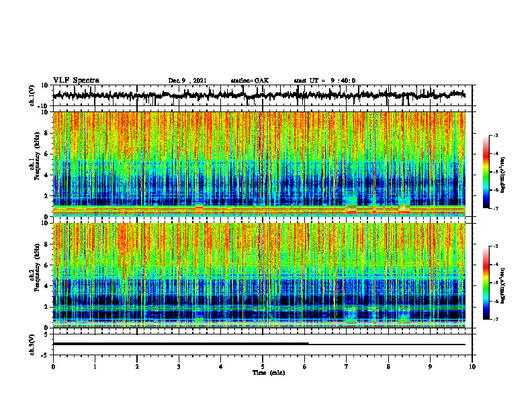Click the ch.2 color scale bar

pos(486,283)
